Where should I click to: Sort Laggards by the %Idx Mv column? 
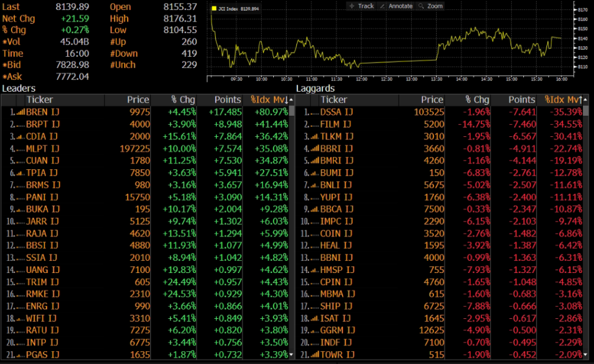pyautogui.click(x=563, y=100)
